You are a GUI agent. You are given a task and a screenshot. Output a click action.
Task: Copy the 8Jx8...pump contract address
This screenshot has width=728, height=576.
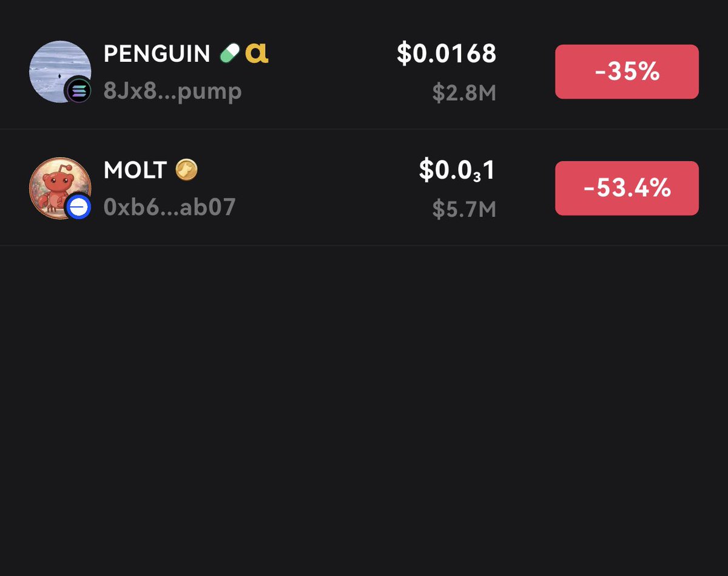point(172,91)
